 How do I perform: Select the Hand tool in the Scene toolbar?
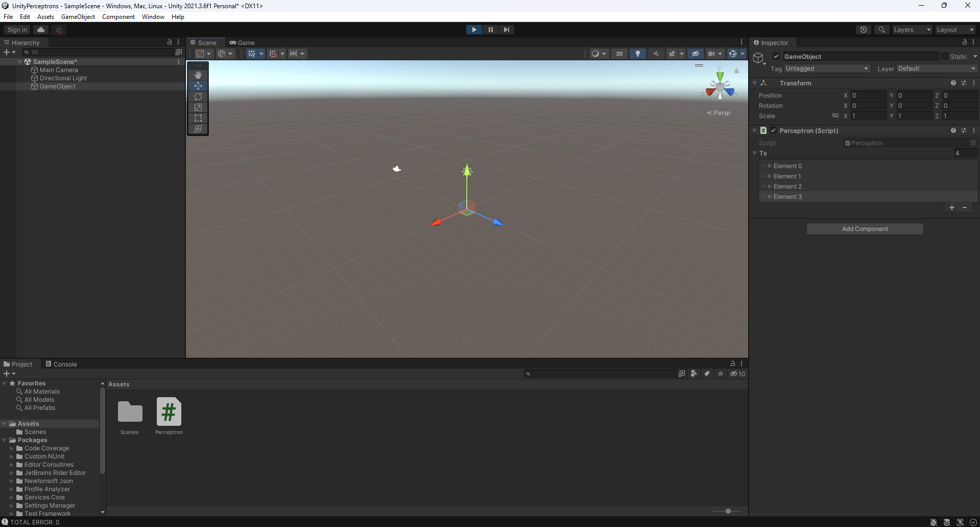[x=198, y=75]
